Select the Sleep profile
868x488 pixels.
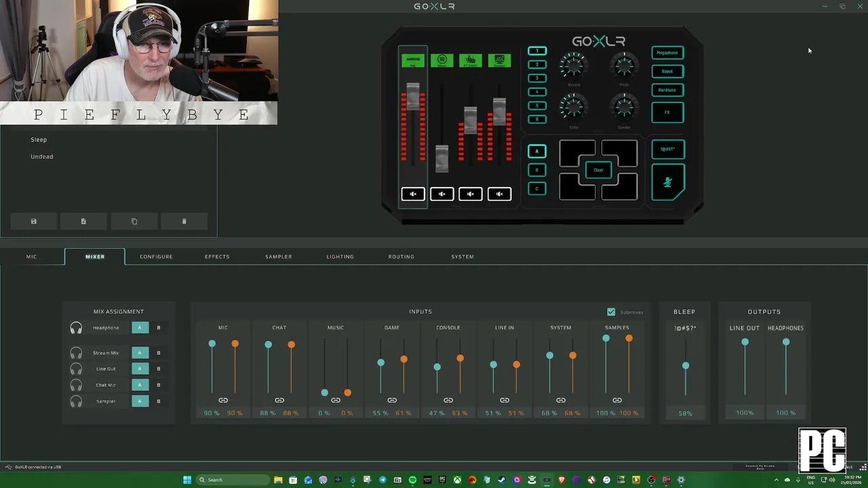tap(39, 140)
